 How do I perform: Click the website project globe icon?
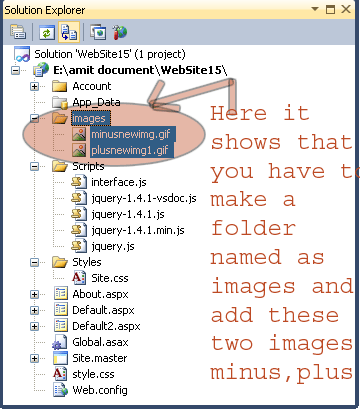point(41,70)
